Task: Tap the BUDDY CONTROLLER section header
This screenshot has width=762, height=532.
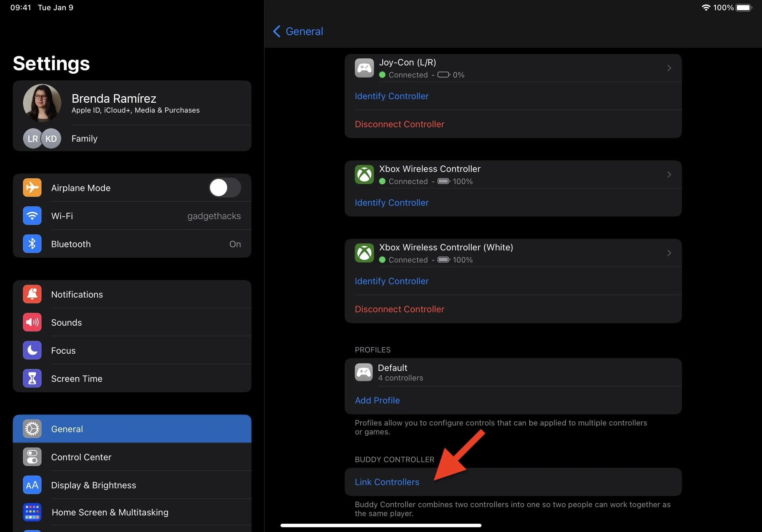Action: pos(394,459)
